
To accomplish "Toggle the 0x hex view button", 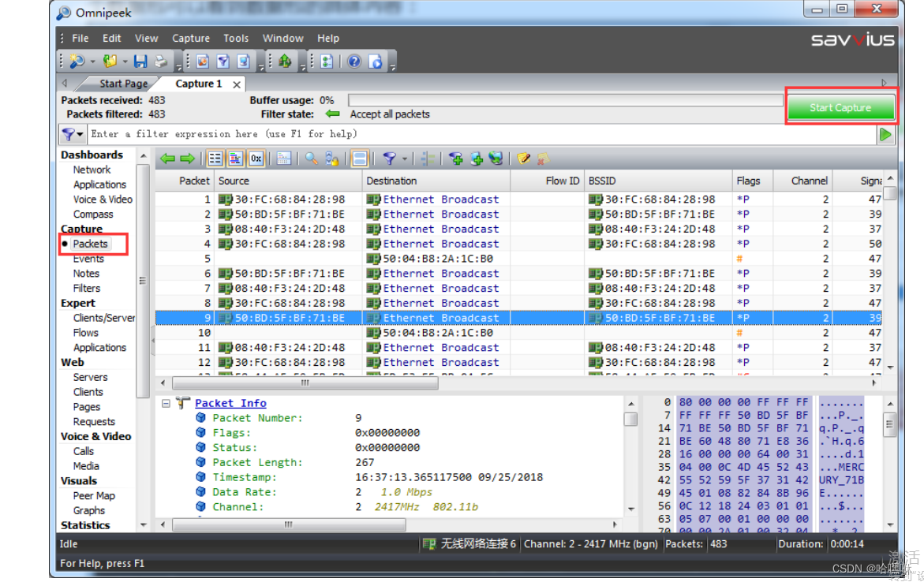I will (256, 159).
